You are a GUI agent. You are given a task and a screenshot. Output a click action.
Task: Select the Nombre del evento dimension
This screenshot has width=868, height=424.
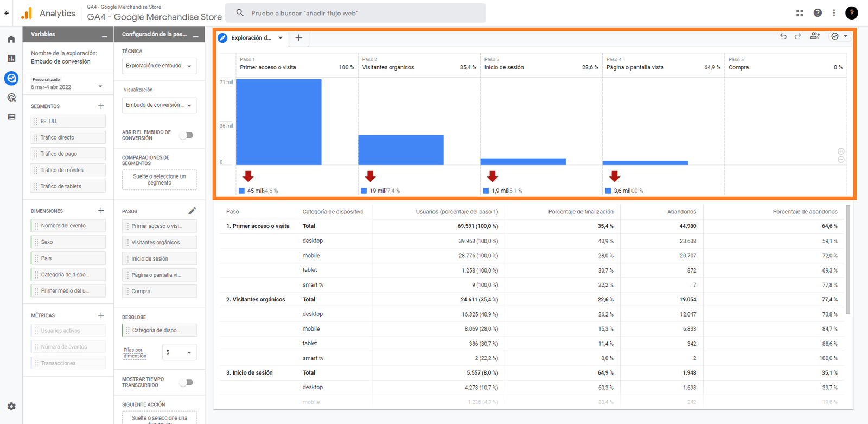click(x=68, y=226)
